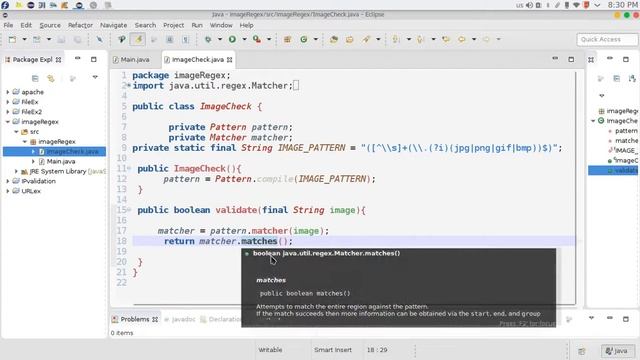Expand JRE System Library node
The width and height of the screenshot is (640, 360).
click(x=16, y=171)
